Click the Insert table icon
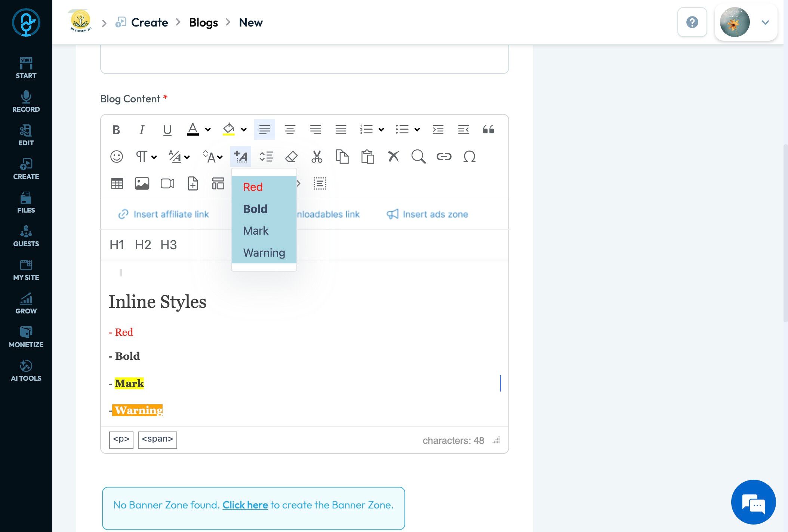The image size is (788, 532). coord(117,183)
